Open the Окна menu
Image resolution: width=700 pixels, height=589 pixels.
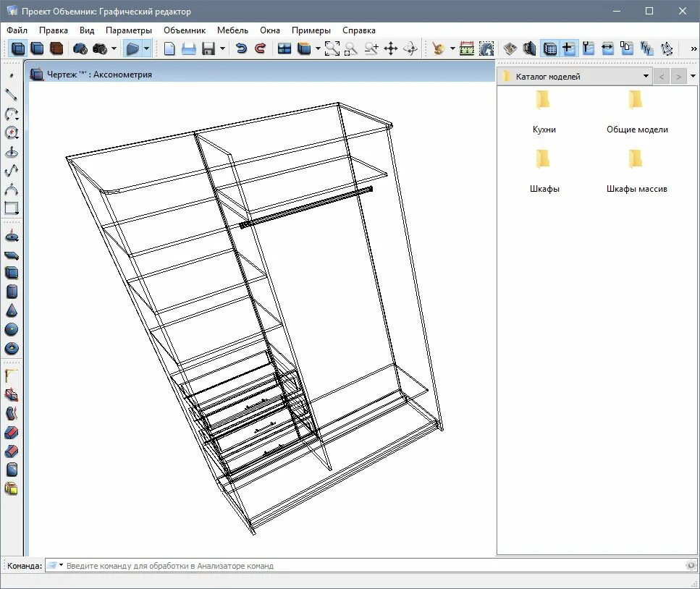point(270,30)
